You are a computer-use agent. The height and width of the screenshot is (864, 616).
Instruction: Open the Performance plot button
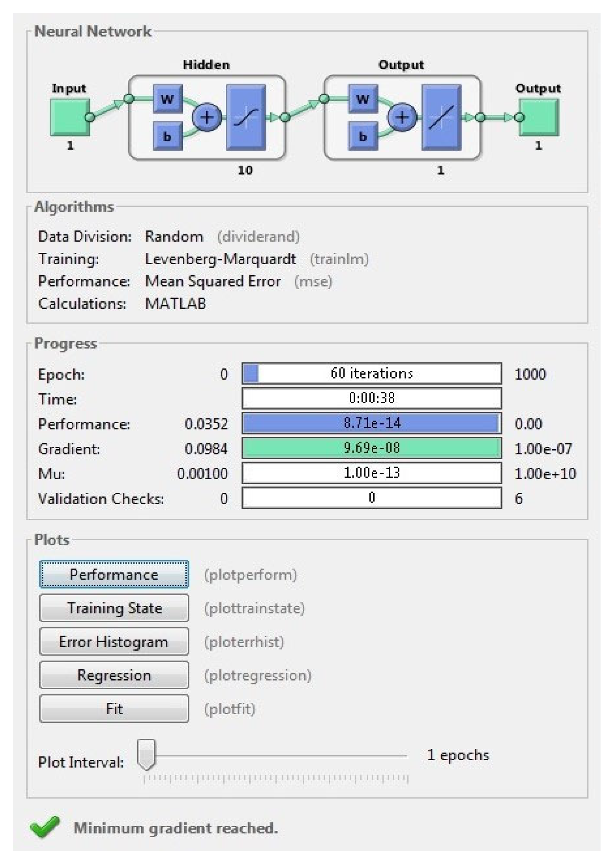tap(114, 574)
